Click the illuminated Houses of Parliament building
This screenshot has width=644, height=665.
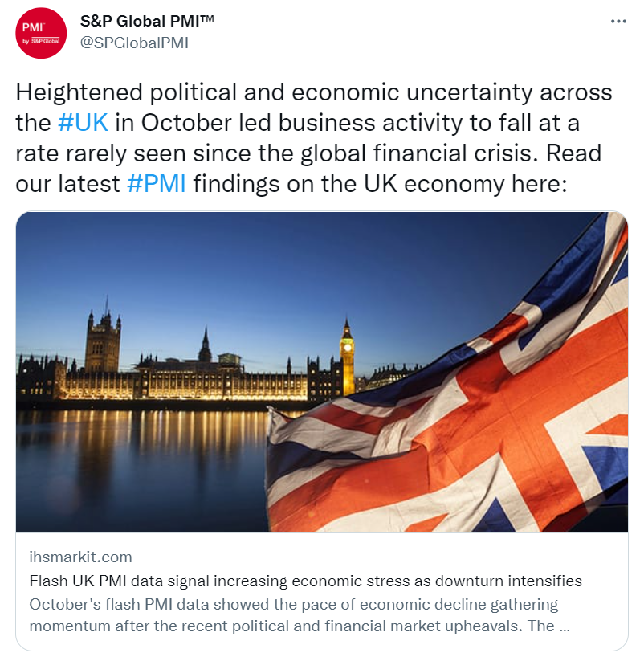[x=209, y=376]
